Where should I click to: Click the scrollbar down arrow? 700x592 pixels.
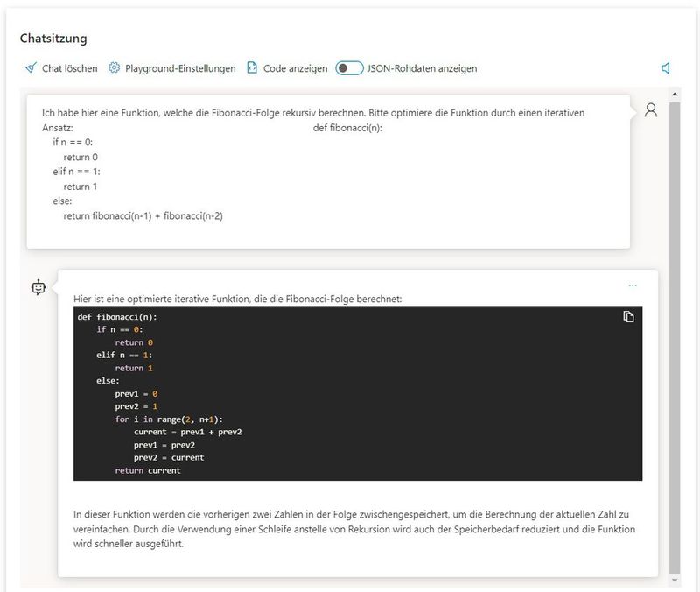coord(674,580)
